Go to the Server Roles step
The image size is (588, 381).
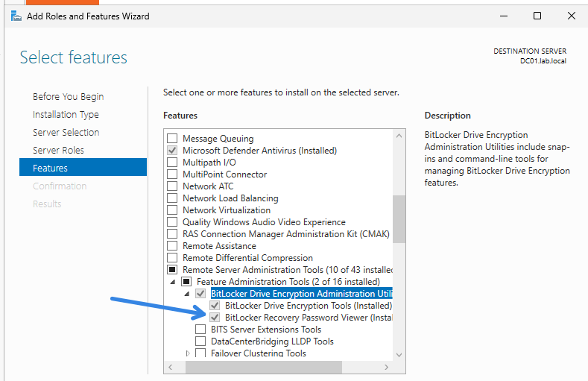pos(58,151)
